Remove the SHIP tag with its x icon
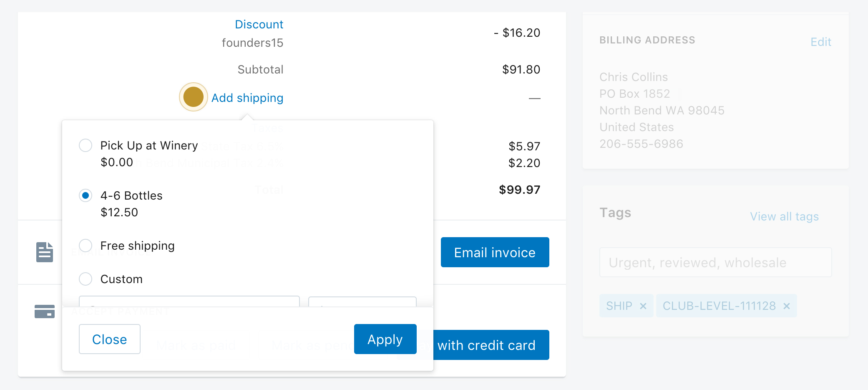This screenshot has height=390, width=868. (643, 306)
